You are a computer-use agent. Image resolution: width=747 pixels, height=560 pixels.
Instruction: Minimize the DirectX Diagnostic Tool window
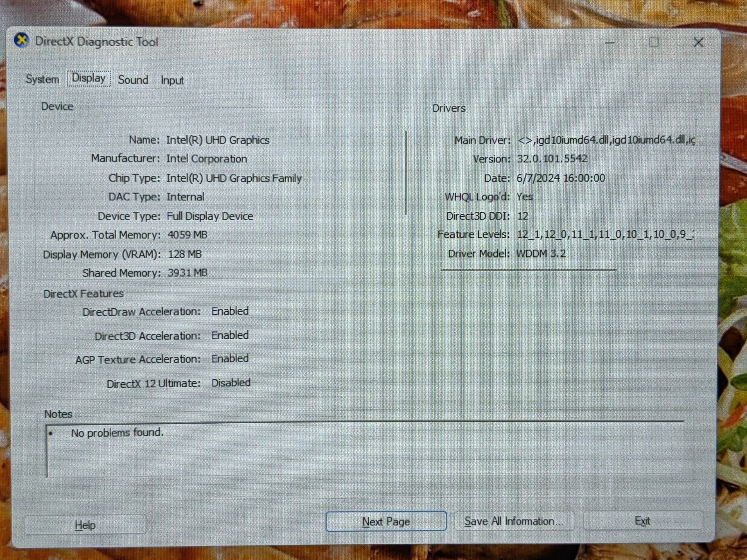(610, 43)
